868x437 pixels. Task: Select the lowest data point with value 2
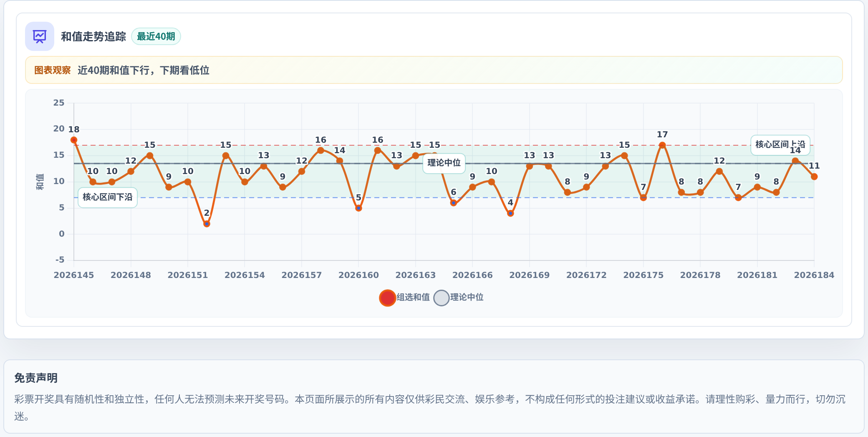tap(207, 224)
